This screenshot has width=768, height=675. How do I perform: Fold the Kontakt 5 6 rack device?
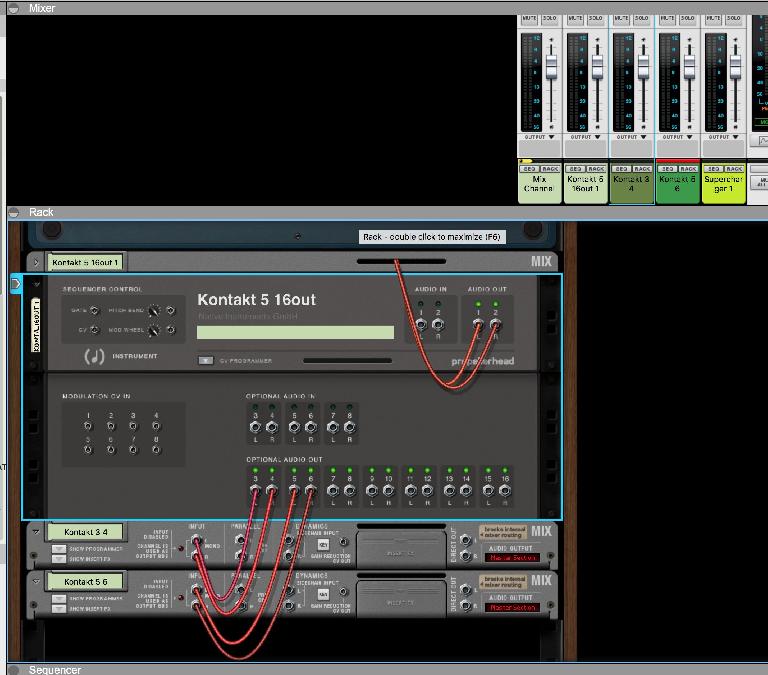(x=36, y=581)
